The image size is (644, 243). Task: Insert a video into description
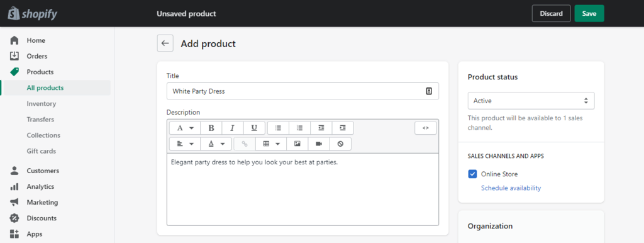pos(319,144)
